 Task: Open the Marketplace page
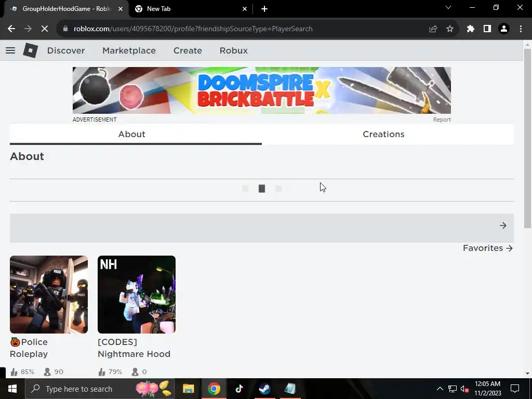coord(129,50)
